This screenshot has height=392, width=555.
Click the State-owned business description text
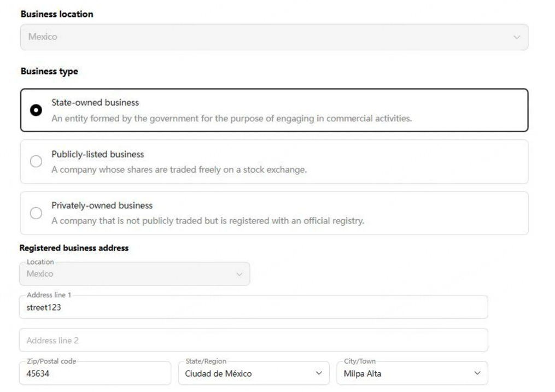231,119
